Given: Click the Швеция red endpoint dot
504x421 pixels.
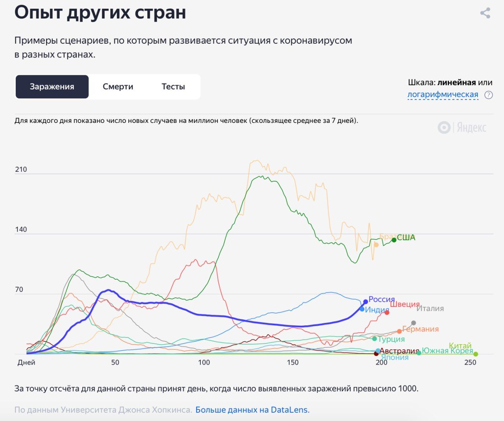Looking at the screenshot, I should (x=387, y=312).
